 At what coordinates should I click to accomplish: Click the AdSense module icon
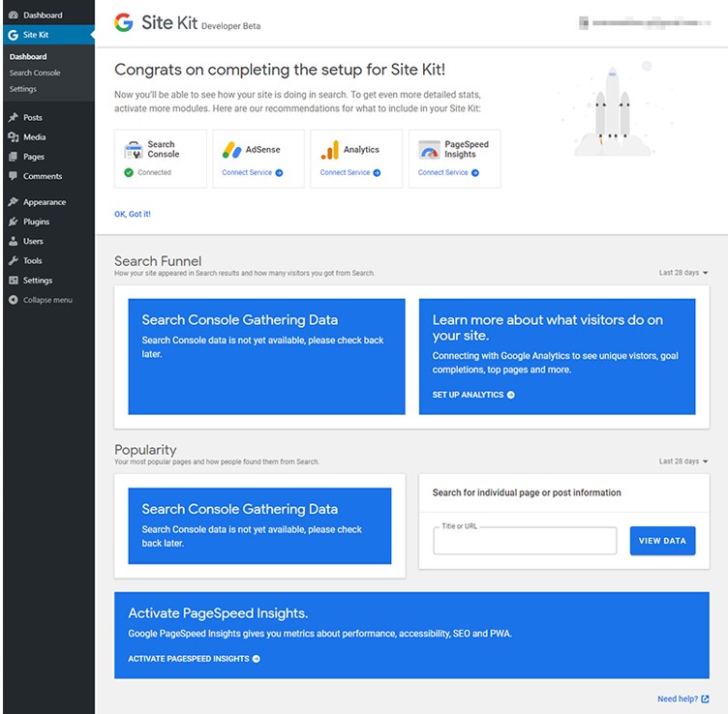pos(231,149)
